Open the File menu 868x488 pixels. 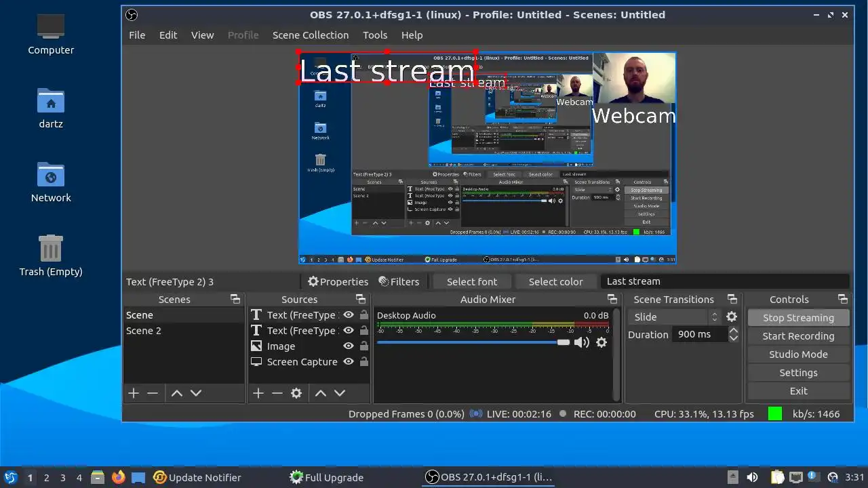[137, 35]
